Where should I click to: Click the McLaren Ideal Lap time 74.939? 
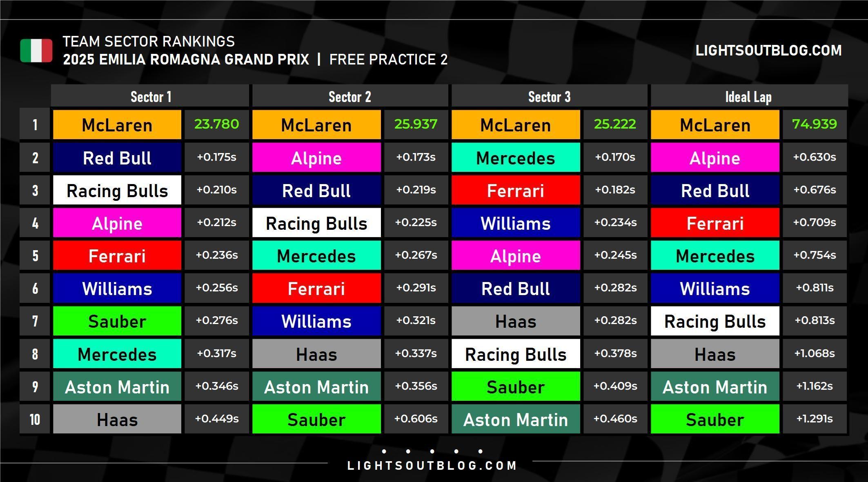coord(814,124)
